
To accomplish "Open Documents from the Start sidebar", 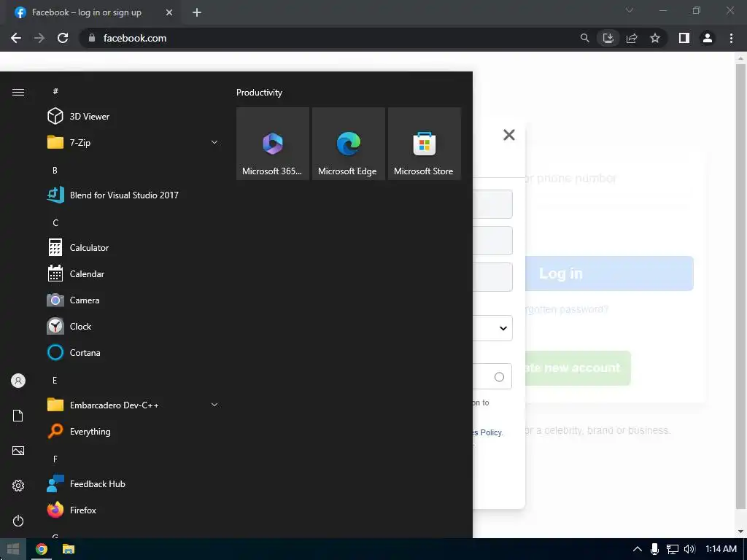I will 18,416.
